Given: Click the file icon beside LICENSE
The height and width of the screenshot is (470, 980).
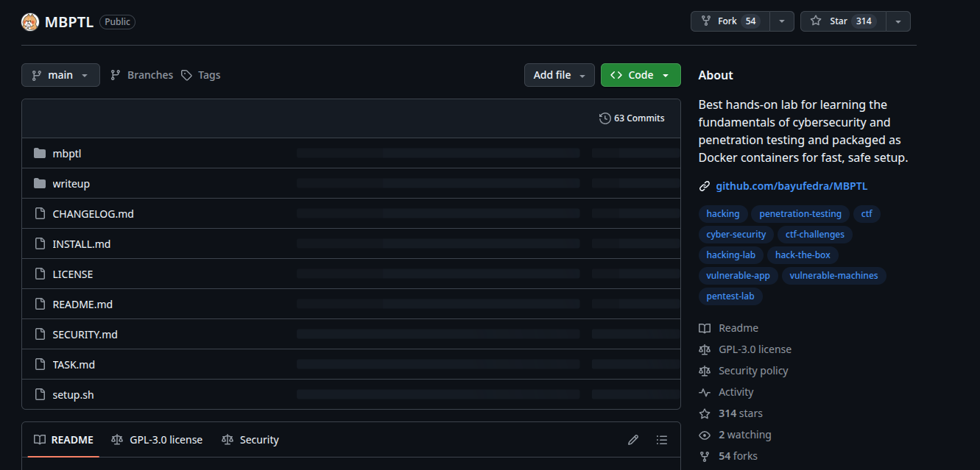Looking at the screenshot, I should 40,274.
